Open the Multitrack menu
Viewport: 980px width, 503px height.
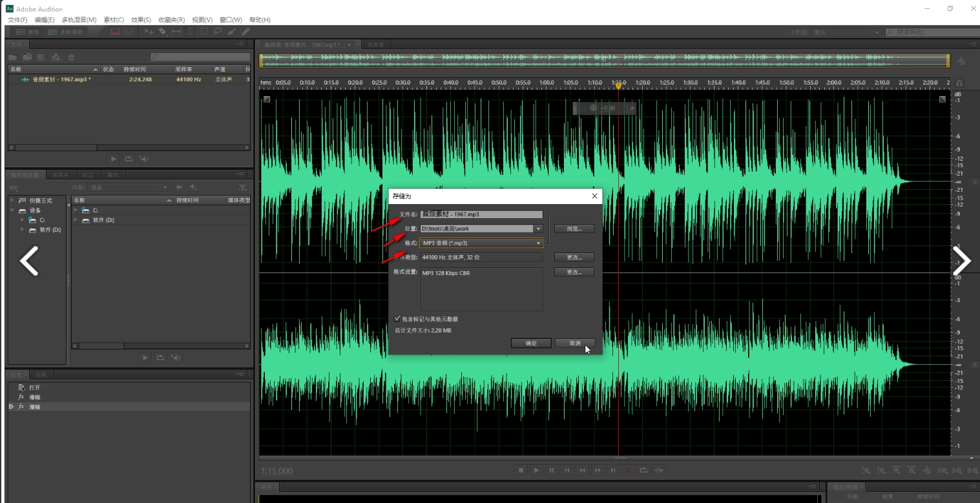click(79, 20)
